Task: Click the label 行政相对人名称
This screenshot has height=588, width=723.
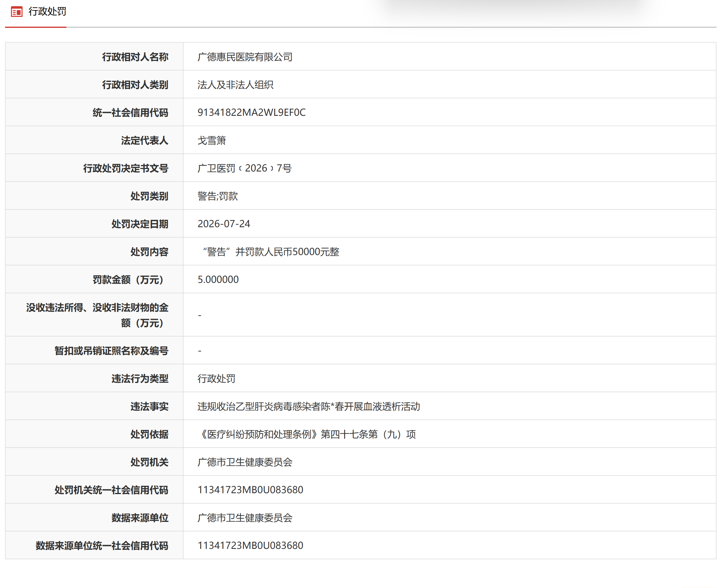Action: (x=135, y=57)
